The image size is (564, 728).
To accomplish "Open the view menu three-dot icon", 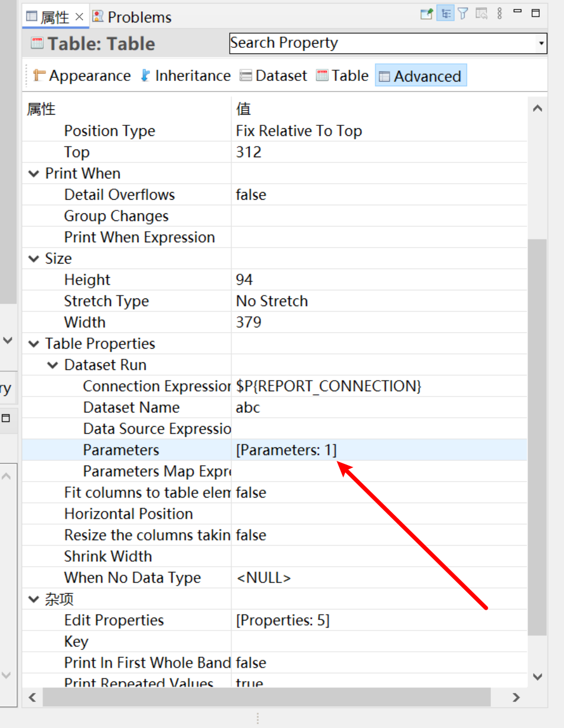I will (x=500, y=13).
